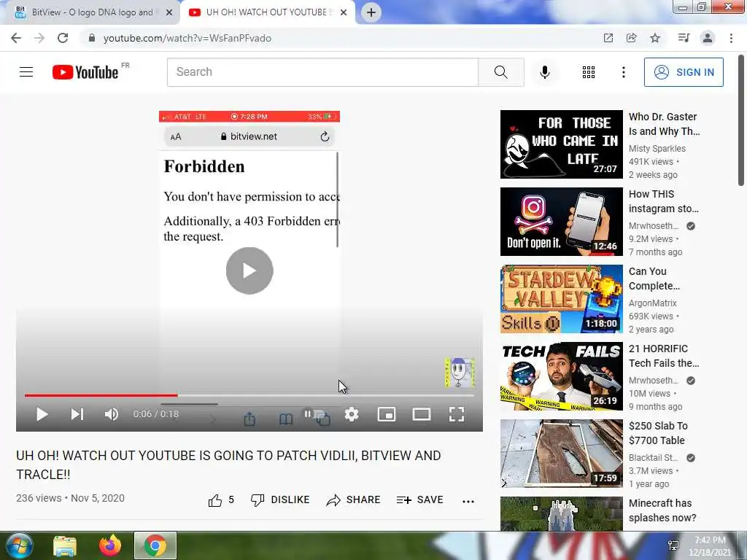The width and height of the screenshot is (747, 560).
Task: Open more actions ellipsis below video
Action: (x=468, y=501)
